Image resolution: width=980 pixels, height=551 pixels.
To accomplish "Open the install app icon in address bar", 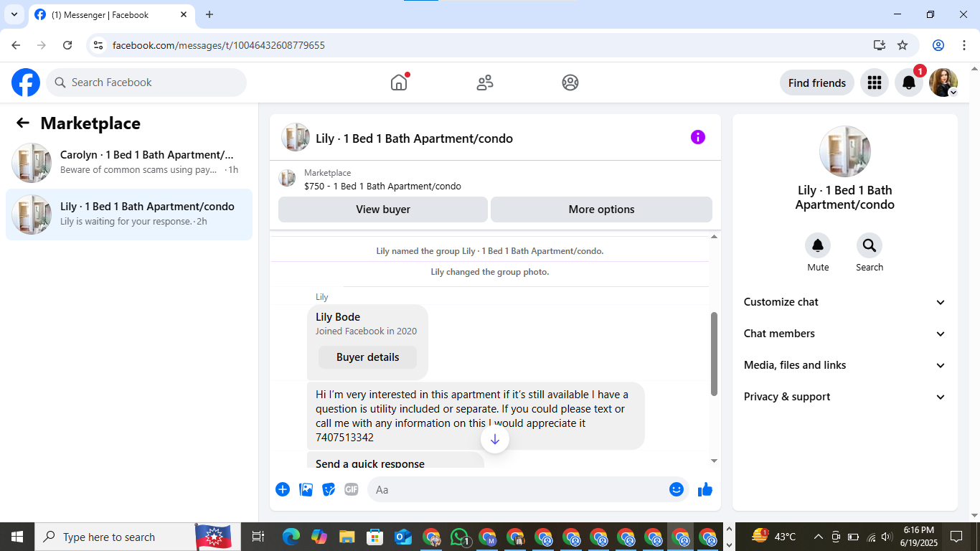I will click(880, 45).
